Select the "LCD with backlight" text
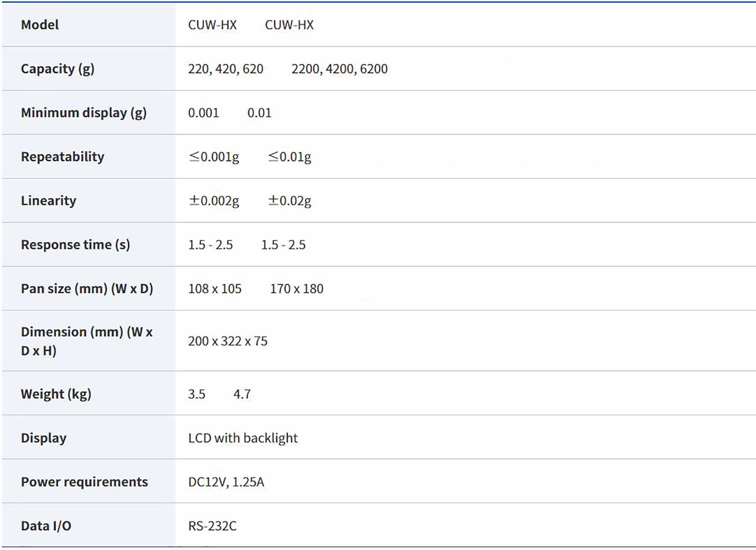This screenshot has height=550, width=756. 243,438
